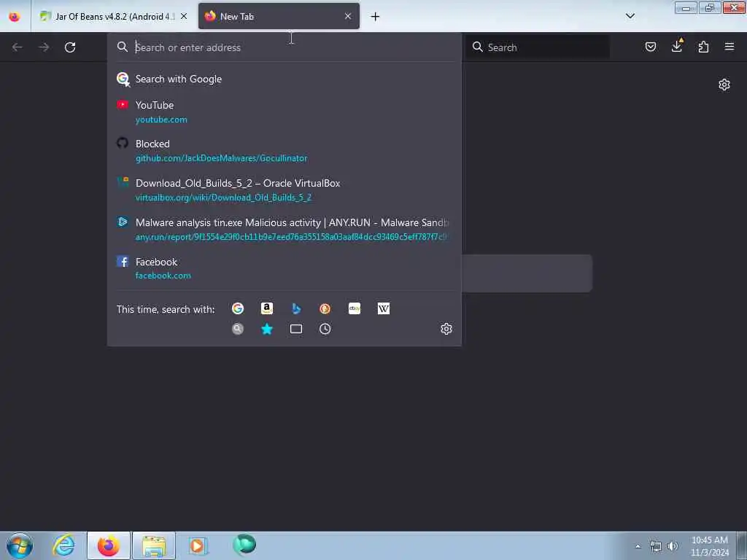The image size is (747, 560).
Task: Open new tab page personalize gear
Action: click(x=724, y=85)
